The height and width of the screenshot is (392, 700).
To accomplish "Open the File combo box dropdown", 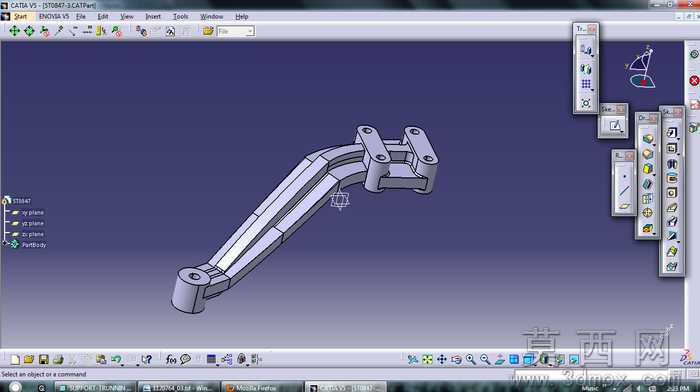I will (250, 31).
